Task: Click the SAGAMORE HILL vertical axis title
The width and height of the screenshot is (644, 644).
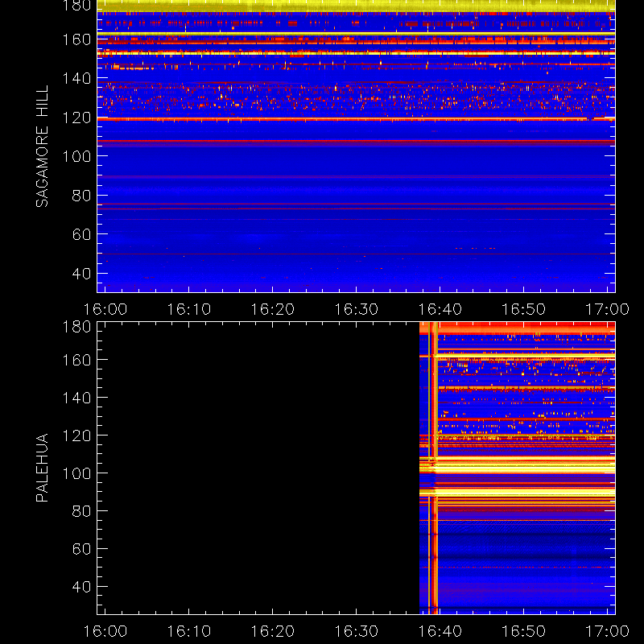Action: (42, 147)
